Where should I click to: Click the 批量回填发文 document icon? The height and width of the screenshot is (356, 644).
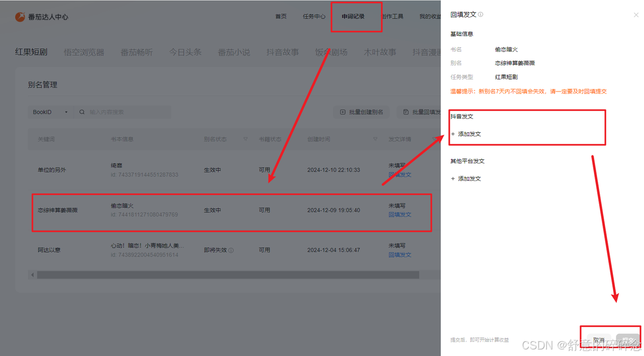point(406,112)
